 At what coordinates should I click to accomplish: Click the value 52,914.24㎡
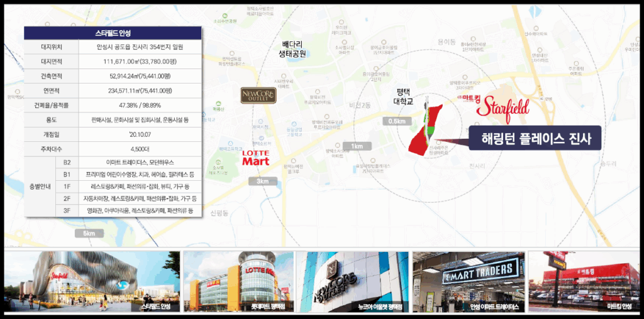124,76
